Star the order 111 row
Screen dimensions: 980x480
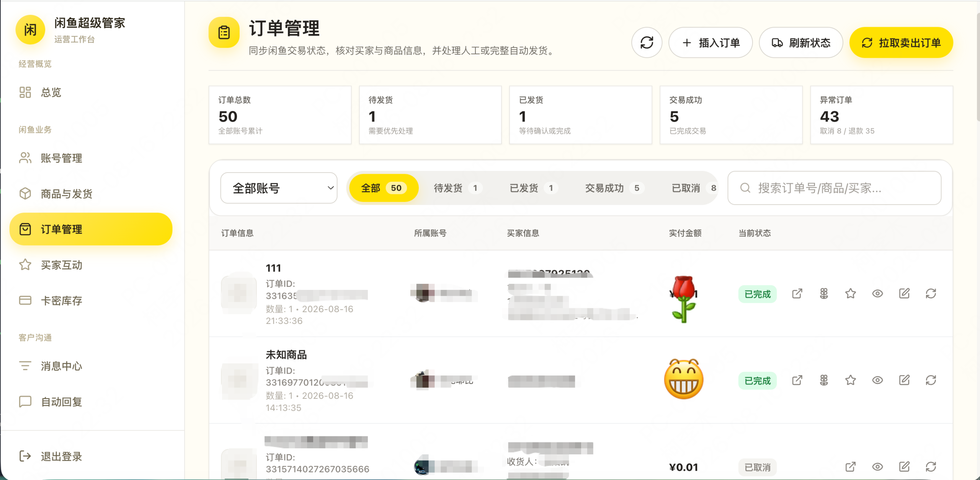click(x=851, y=294)
